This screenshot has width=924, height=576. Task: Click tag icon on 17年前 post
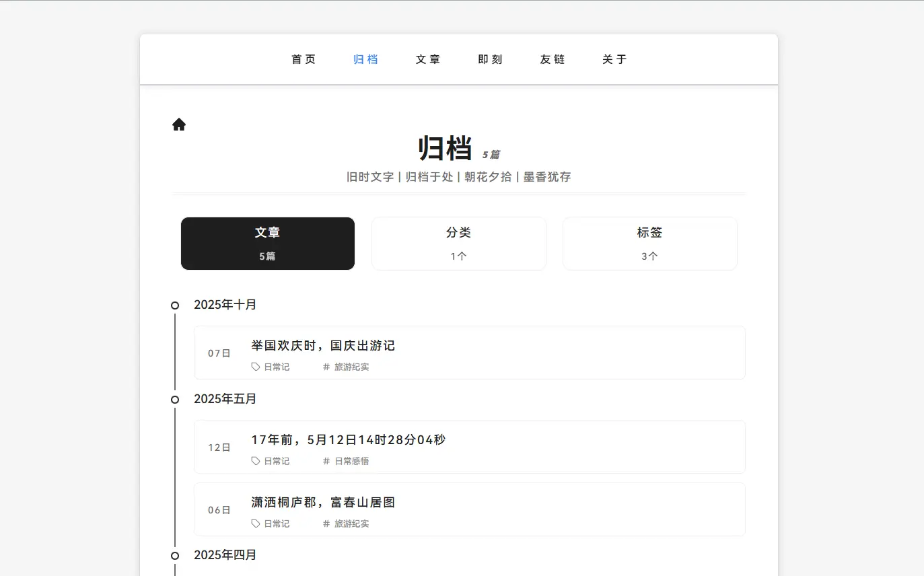[256, 461]
